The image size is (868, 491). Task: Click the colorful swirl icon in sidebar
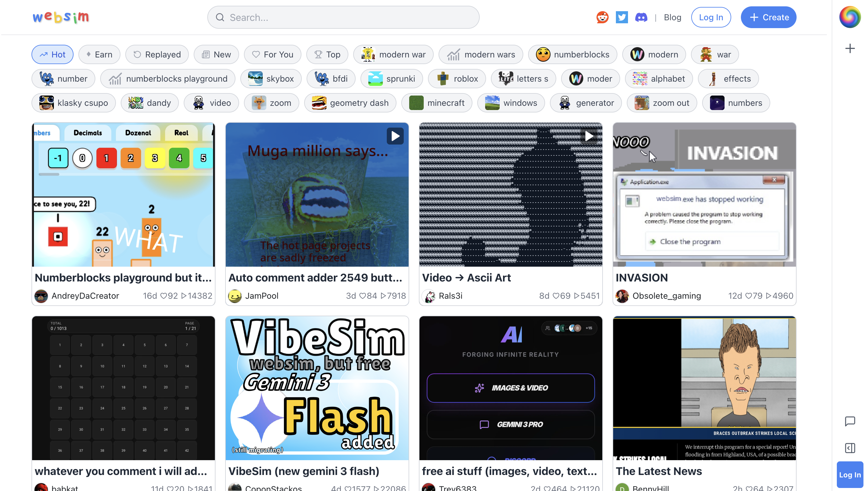click(x=850, y=17)
